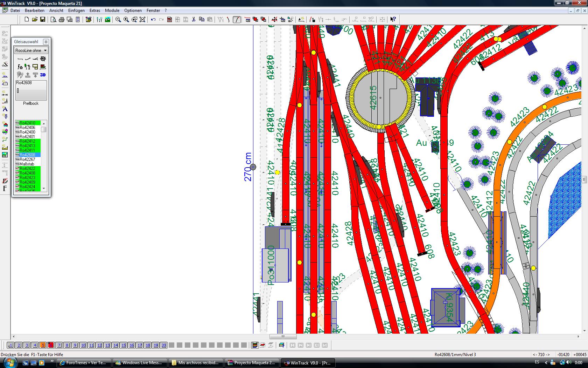Open the Optionen menu

[x=133, y=11]
